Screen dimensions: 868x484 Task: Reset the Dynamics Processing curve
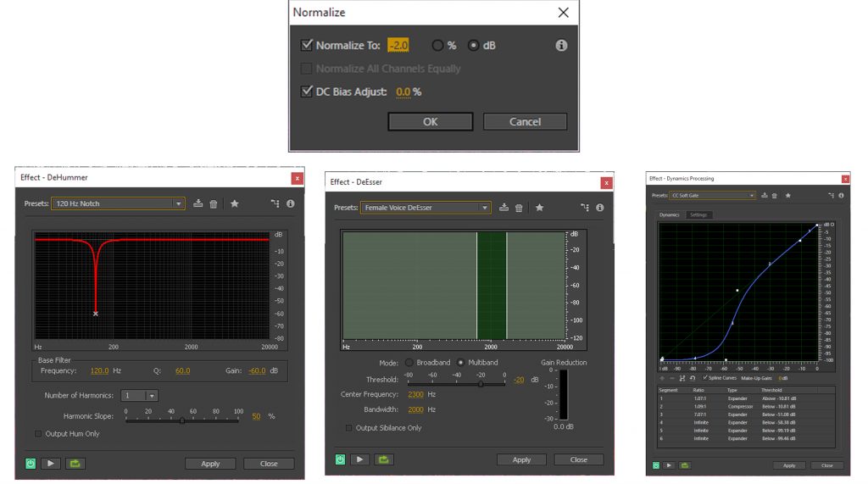coord(693,378)
